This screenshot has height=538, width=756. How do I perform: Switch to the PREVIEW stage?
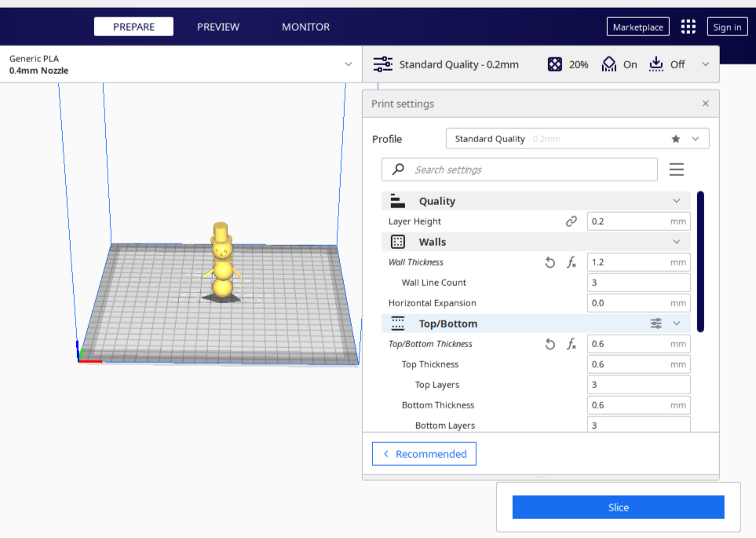click(218, 27)
